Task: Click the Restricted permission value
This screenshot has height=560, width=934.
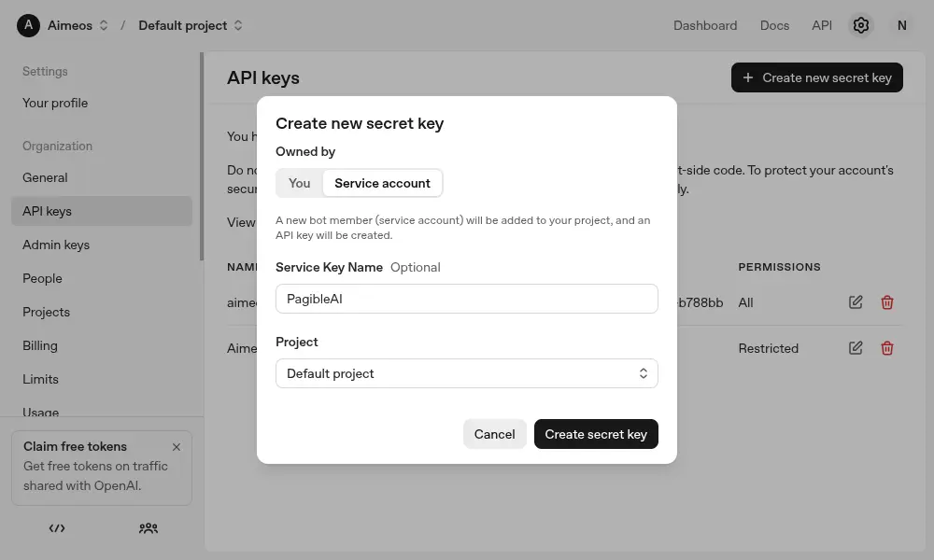Action: 768,348
